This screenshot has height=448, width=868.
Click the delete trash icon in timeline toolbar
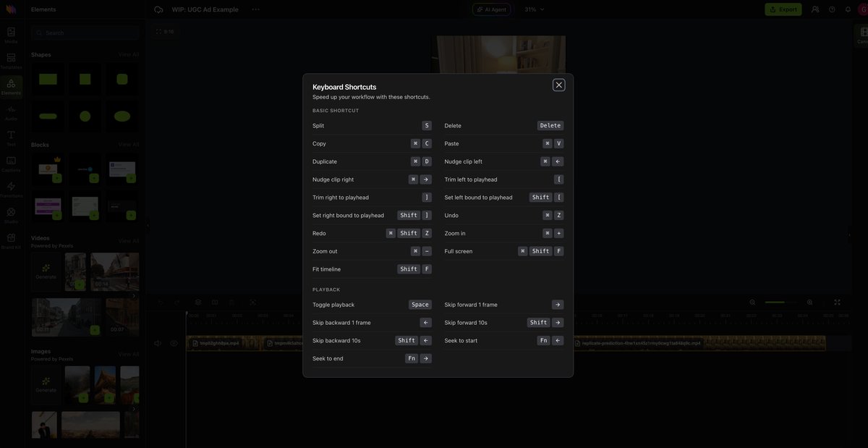231,302
